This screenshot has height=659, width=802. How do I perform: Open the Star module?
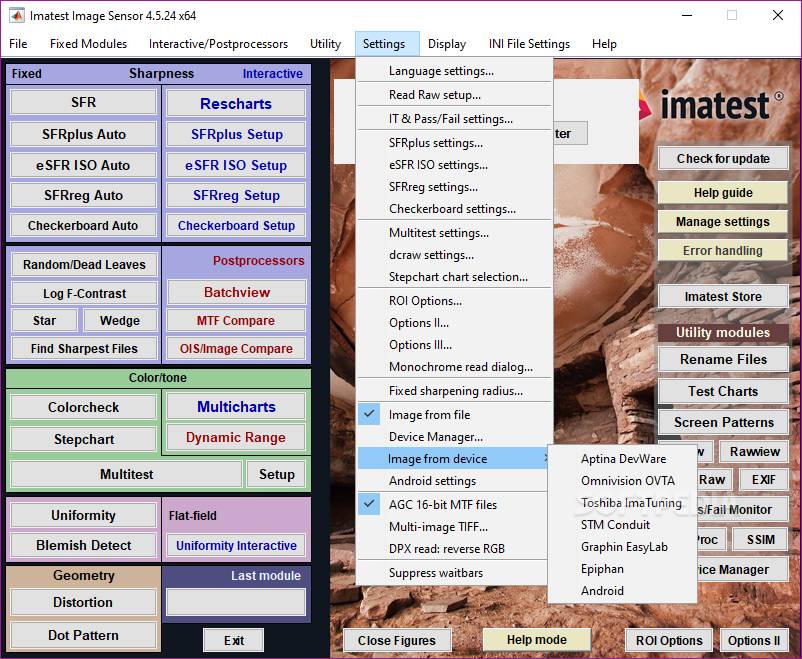point(44,320)
